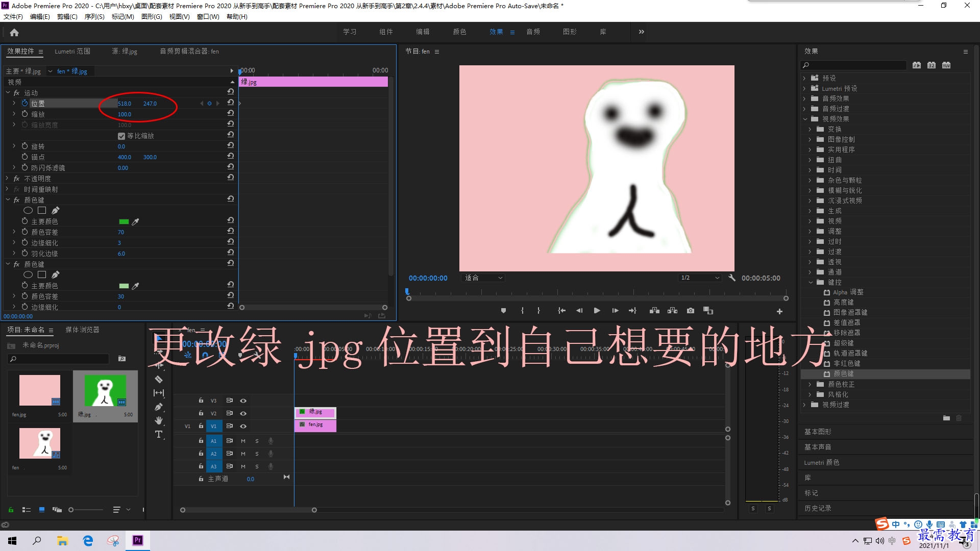Show more workspaces overflow chevron
Image resolution: width=980 pixels, height=551 pixels.
(x=642, y=32)
